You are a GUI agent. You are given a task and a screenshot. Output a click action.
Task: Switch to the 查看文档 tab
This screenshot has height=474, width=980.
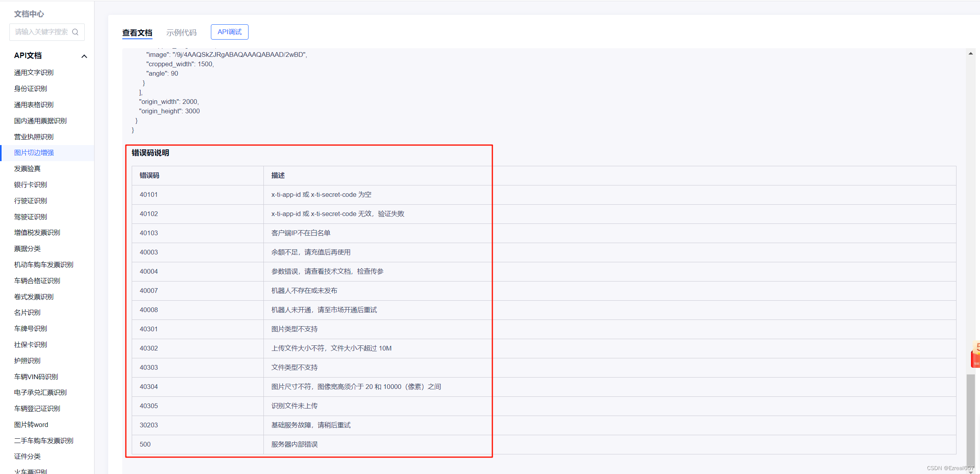point(137,33)
